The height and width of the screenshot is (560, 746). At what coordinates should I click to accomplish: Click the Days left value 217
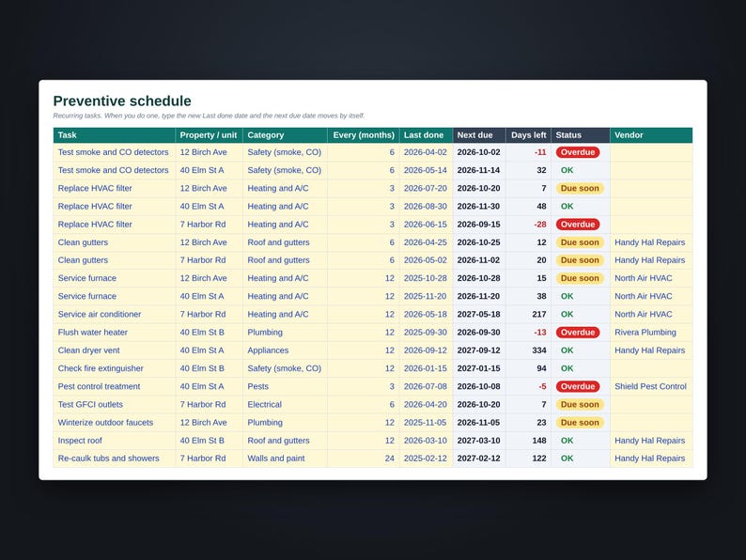coord(539,315)
